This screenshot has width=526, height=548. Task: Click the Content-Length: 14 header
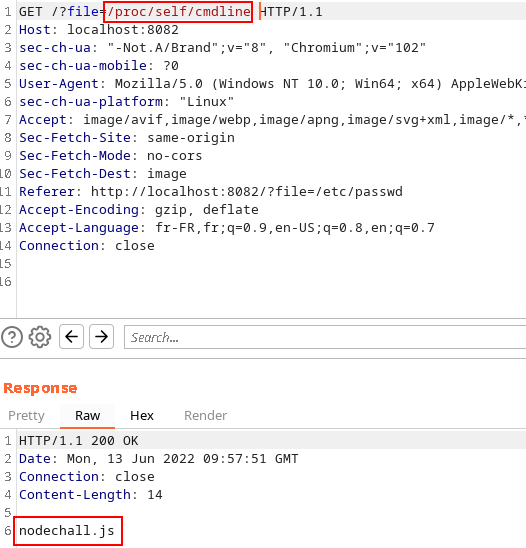(91, 495)
